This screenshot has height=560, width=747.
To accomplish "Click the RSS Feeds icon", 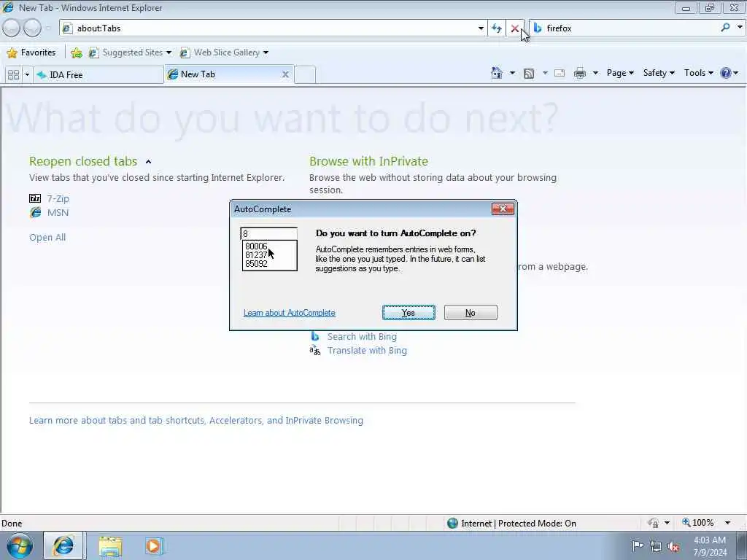I will [x=529, y=74].
